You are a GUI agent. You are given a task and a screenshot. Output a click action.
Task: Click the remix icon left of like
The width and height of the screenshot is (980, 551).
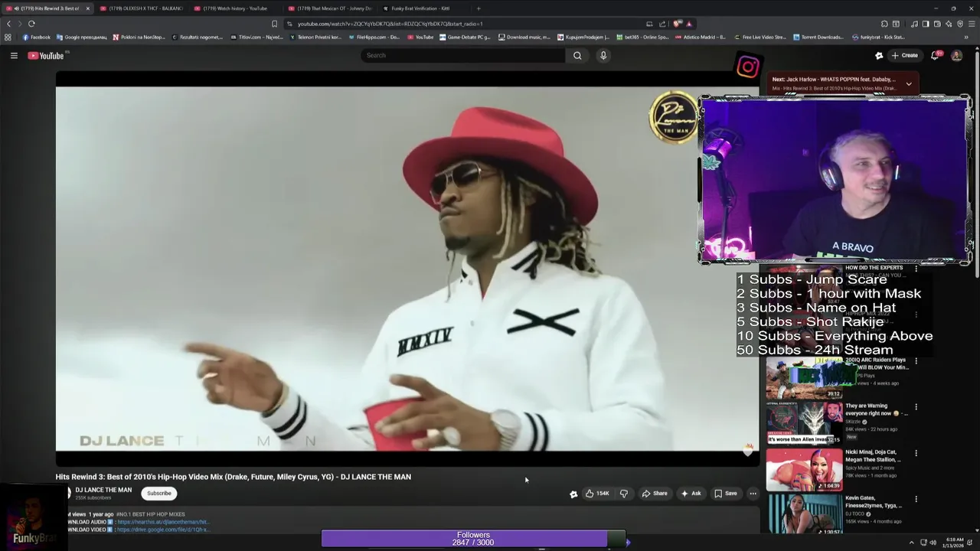(x=573, y=494)
